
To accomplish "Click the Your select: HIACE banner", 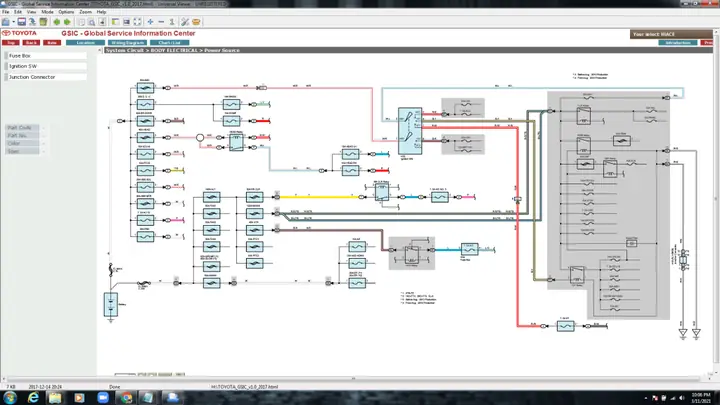I will tap(670, 34).
